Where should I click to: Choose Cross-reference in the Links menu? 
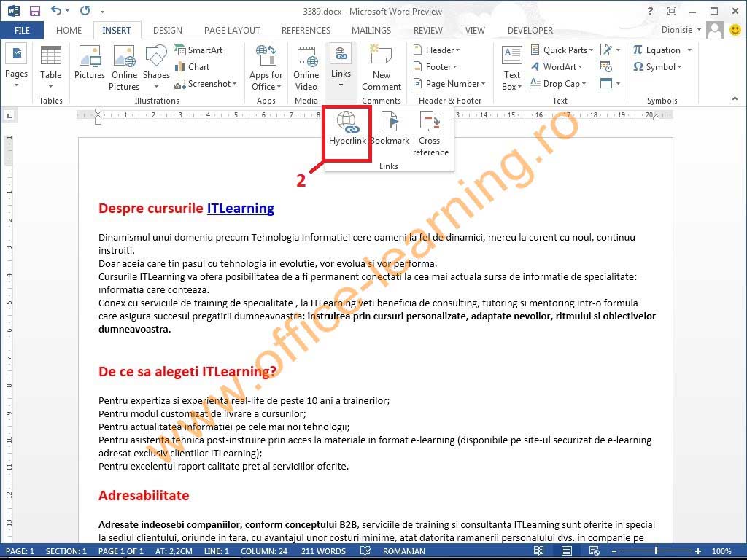(x=430, y=133)
